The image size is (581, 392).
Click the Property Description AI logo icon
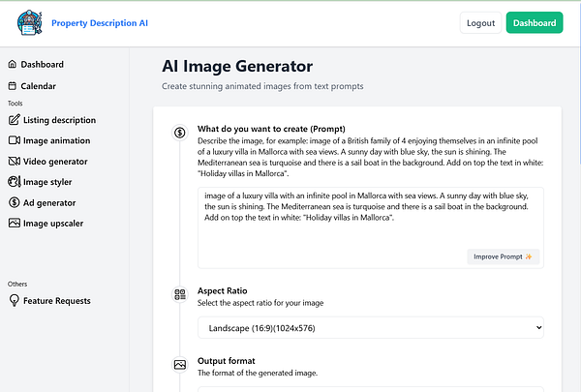30,23
